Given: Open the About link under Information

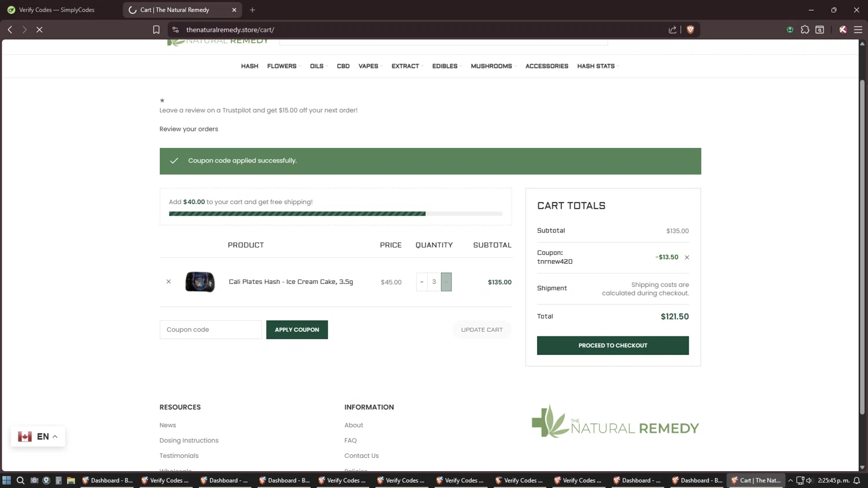Looking at the screenshot, I should pyautogui.click(x=354, y=425).
